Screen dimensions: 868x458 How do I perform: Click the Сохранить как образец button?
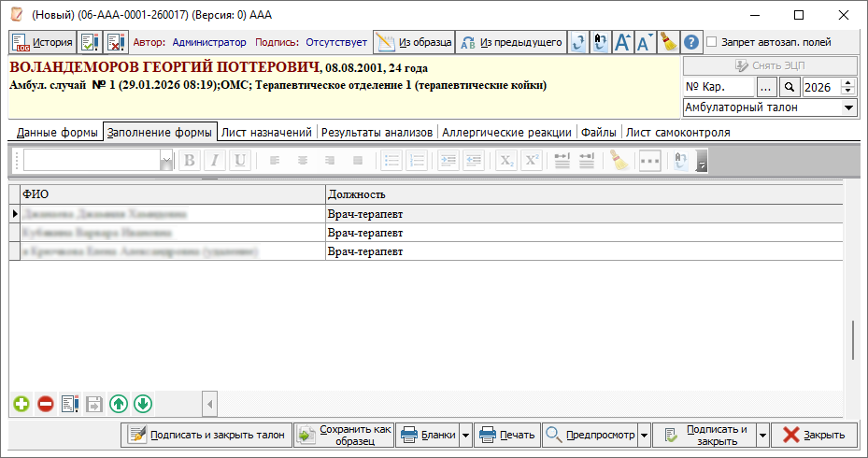[344, 435]
